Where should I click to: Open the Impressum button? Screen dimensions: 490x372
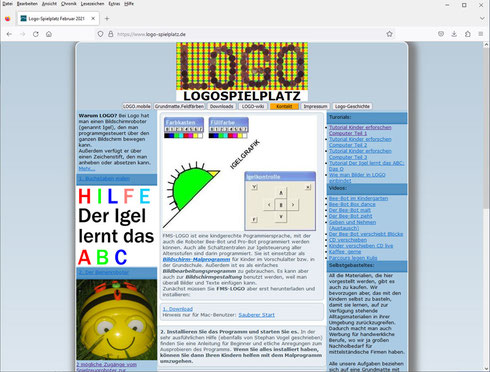[315, 106]
